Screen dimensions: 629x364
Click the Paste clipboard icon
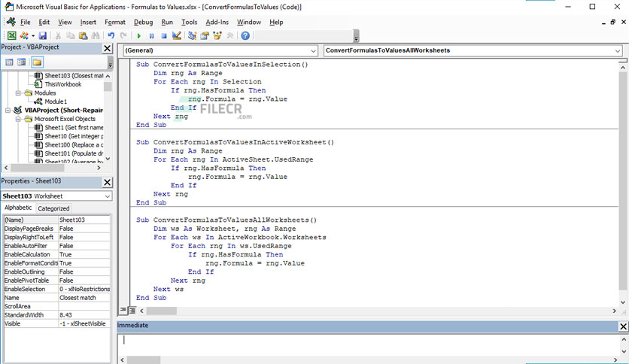coord(83,35)
